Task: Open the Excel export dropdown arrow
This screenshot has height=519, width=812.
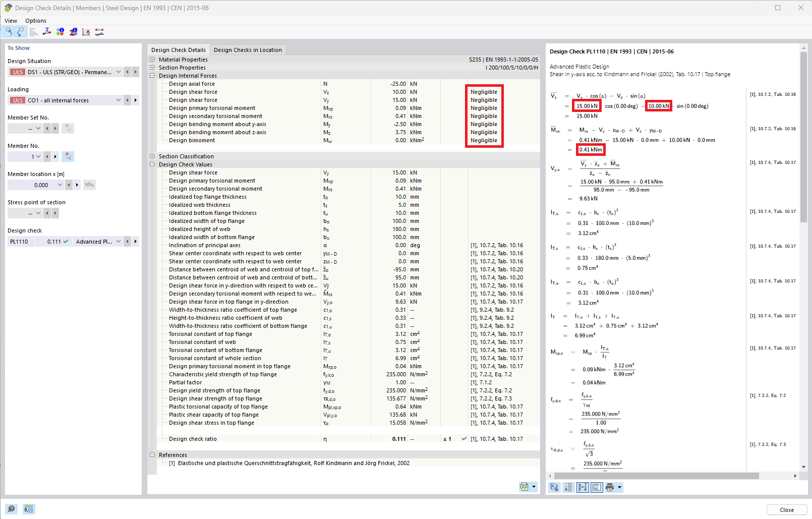Action: pyautogui.click(x=534, y=487)
